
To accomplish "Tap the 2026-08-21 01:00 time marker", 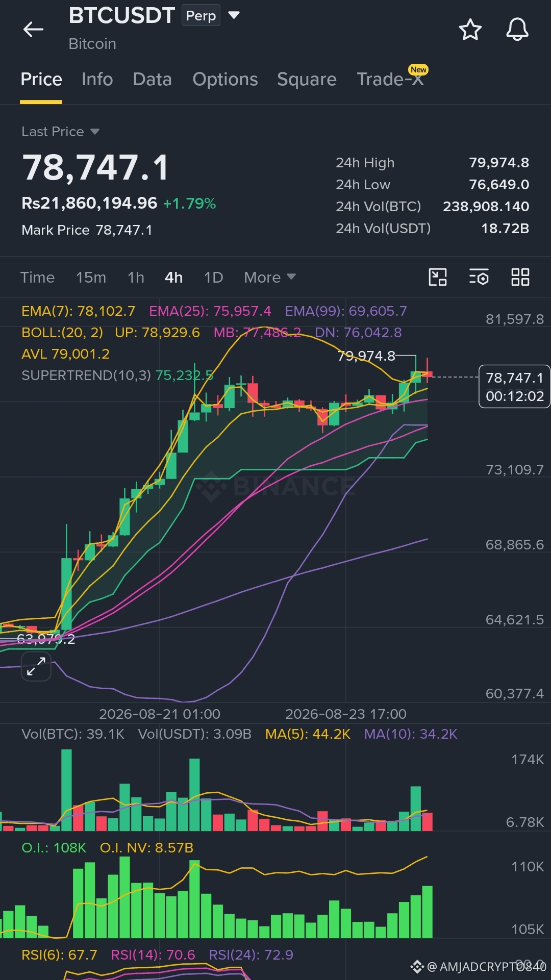I will pyautogui.click(x=160, y=714).
